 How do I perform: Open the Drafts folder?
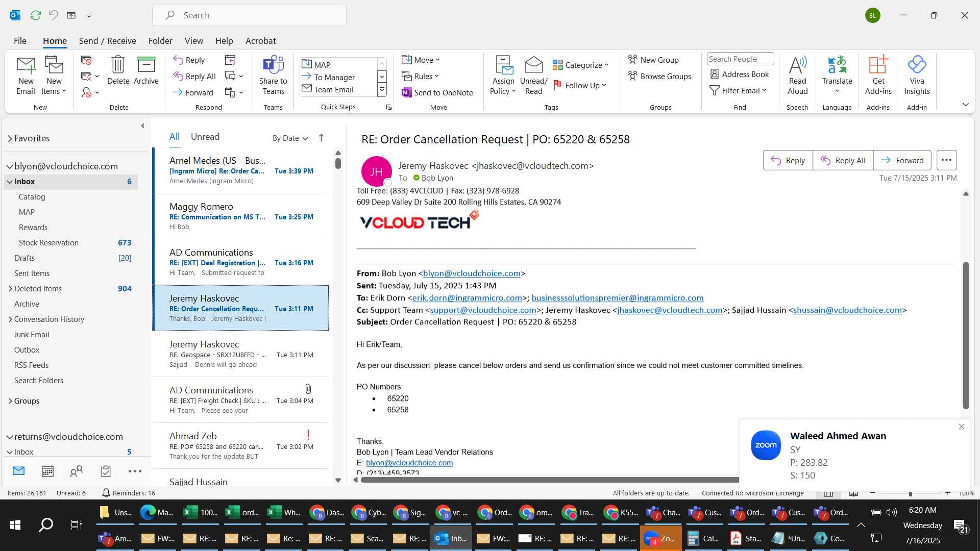coord(71,258)
